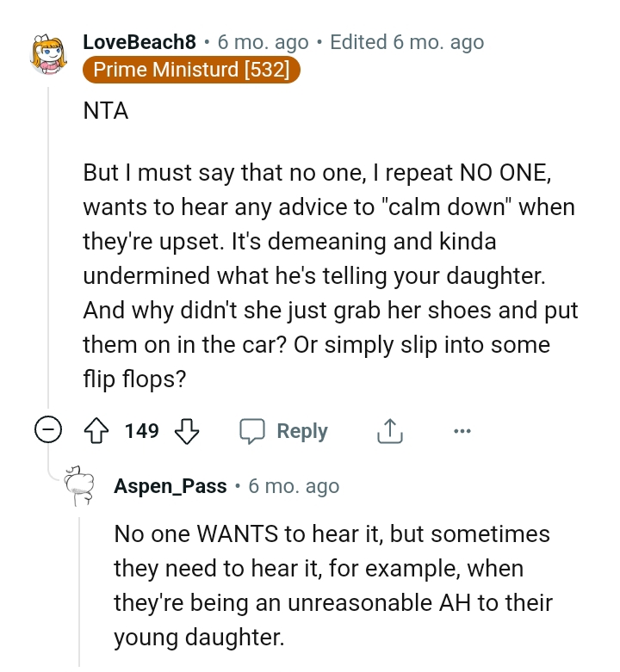Collapse Aspen_Pass reply via its thread line
This screenshot has height=672, width=620.
tap(80, 592)
